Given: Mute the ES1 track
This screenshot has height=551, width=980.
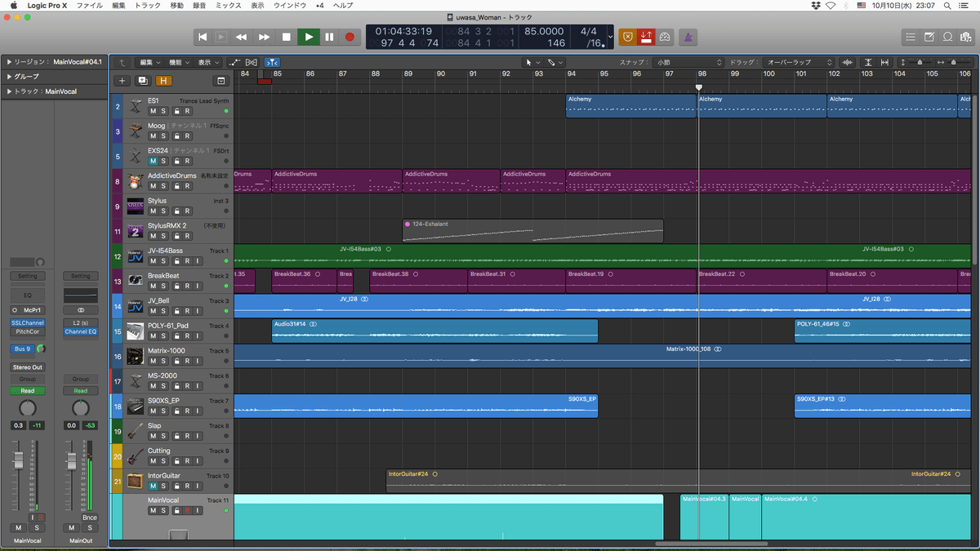Looking at the screenshot, I should [x=153, y=111].
